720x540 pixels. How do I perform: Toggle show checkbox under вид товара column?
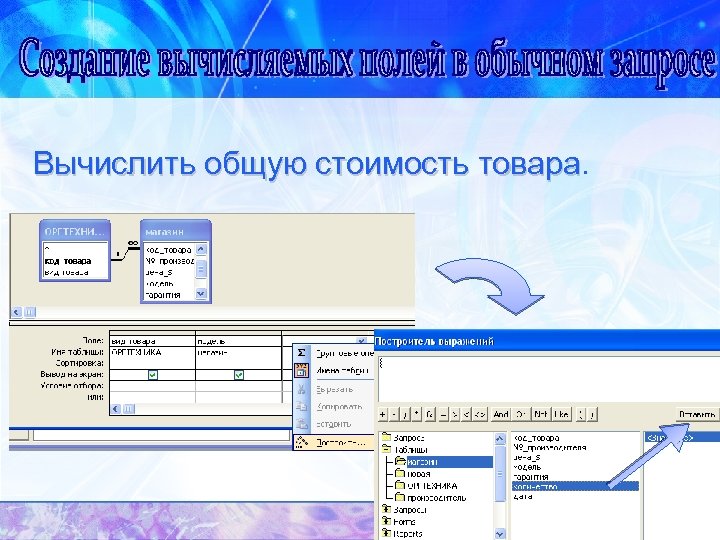pos(153,375)
